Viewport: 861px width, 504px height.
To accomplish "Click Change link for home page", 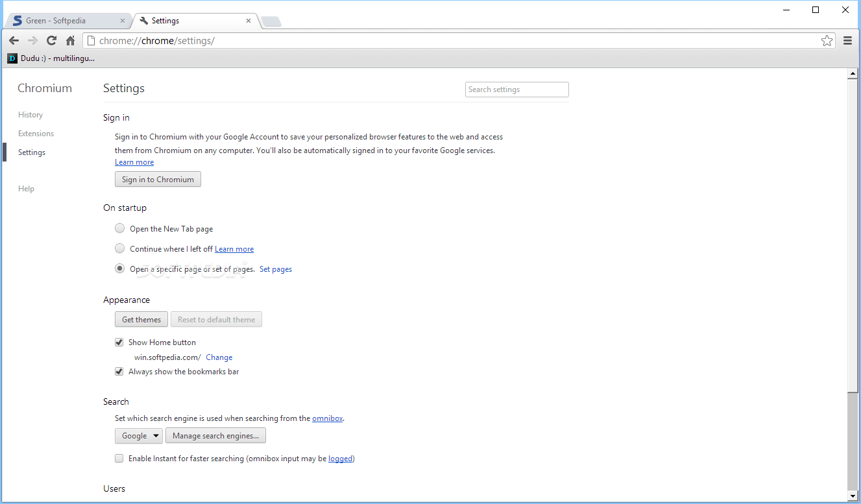I will click(219, 357).
